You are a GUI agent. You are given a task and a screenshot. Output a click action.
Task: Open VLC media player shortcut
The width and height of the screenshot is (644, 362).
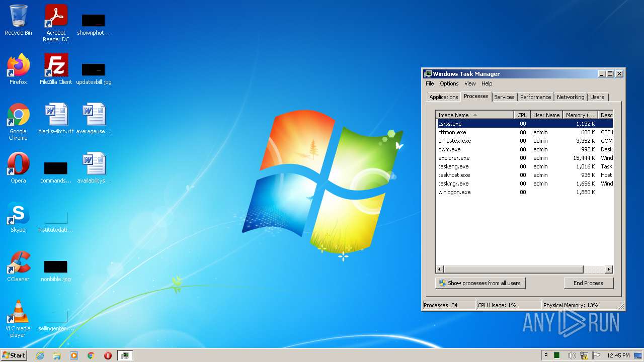coord(18,319)
